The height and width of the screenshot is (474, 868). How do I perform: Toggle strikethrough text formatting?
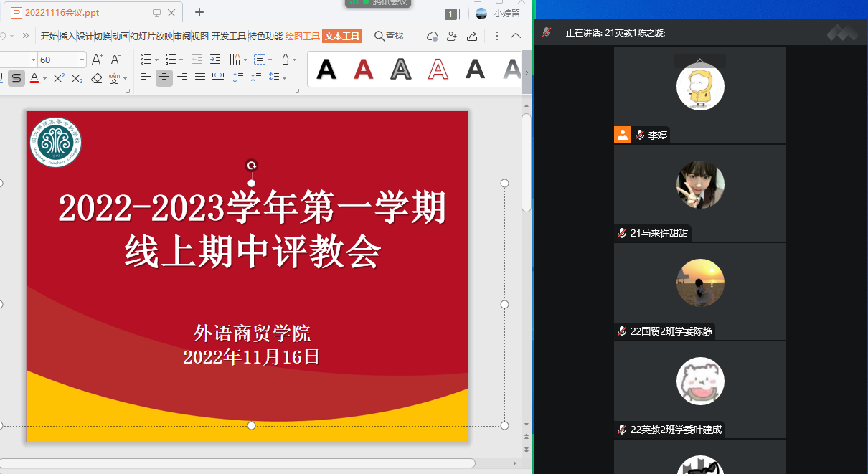coord(16,78)
